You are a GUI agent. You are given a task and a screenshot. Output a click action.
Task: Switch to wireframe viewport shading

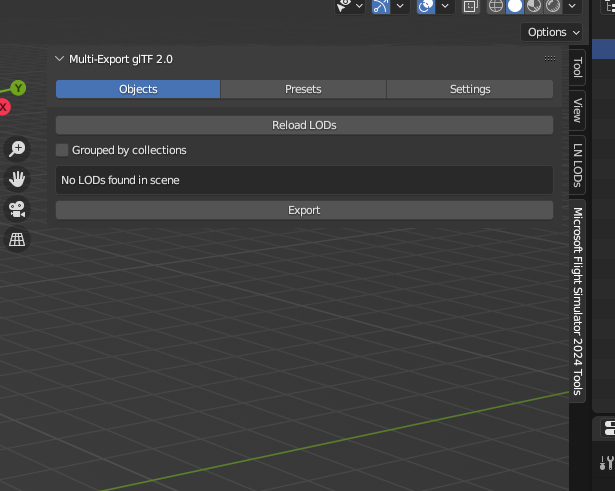tap(496, 6)
